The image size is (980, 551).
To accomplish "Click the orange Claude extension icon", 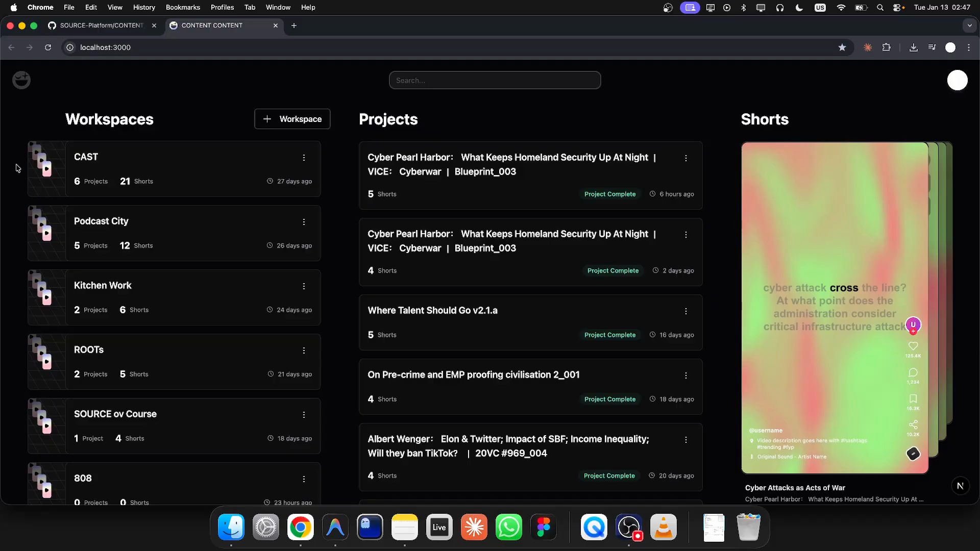I will (868, 47).
